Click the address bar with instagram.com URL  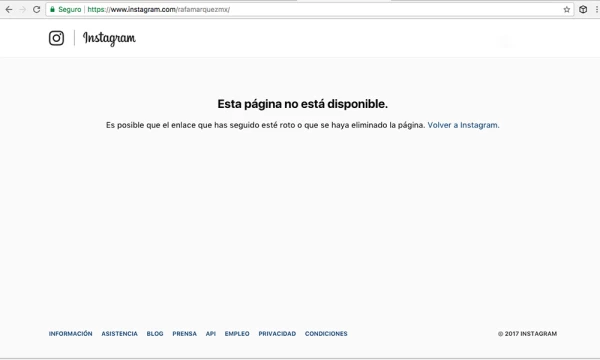(x=310, y=9)
